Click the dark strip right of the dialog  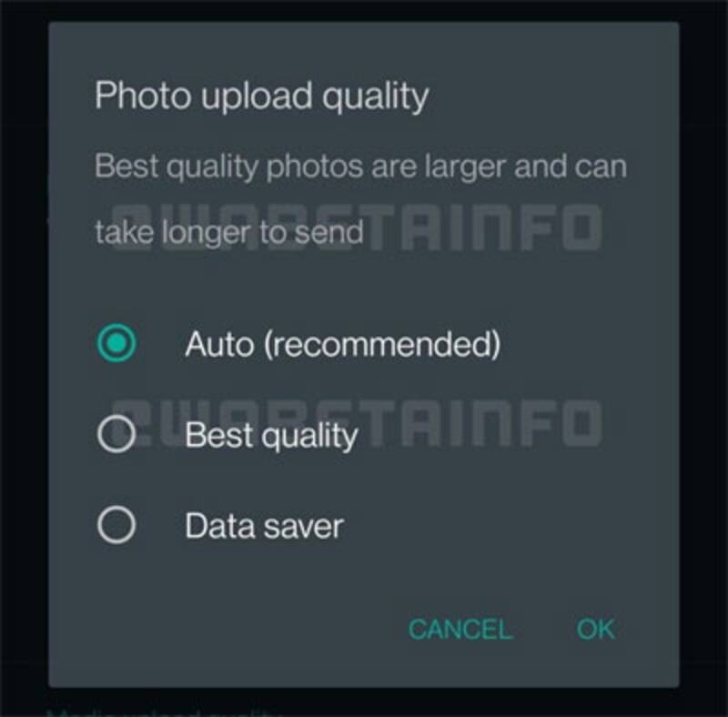[703, 353]
